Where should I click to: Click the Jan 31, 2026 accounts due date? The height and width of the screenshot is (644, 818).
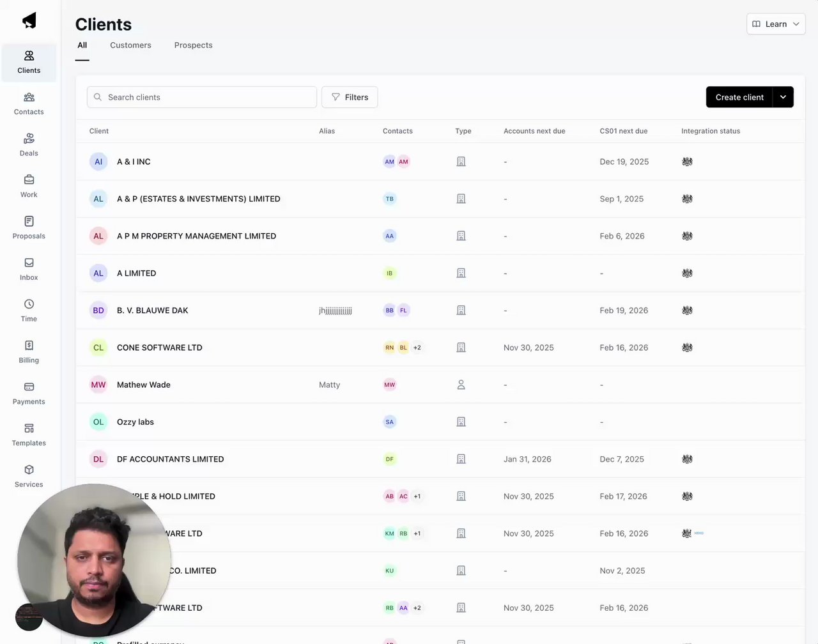coord(527,459)
